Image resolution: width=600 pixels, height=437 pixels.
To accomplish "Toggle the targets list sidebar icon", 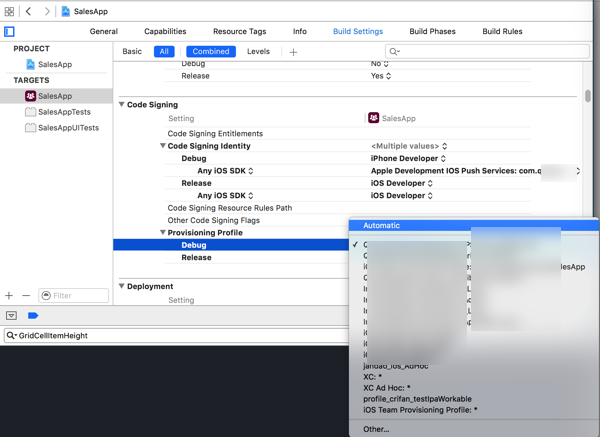I will pos(9,31).
